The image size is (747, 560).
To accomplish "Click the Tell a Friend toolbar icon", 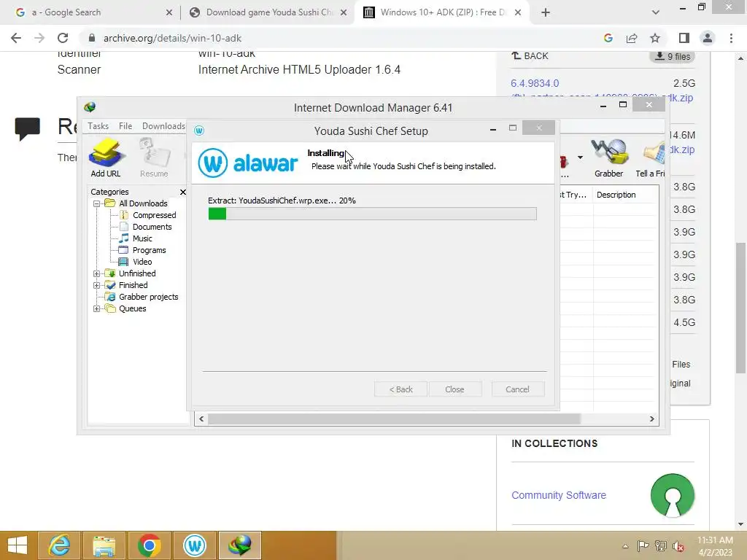I will [x=651, y=158].
